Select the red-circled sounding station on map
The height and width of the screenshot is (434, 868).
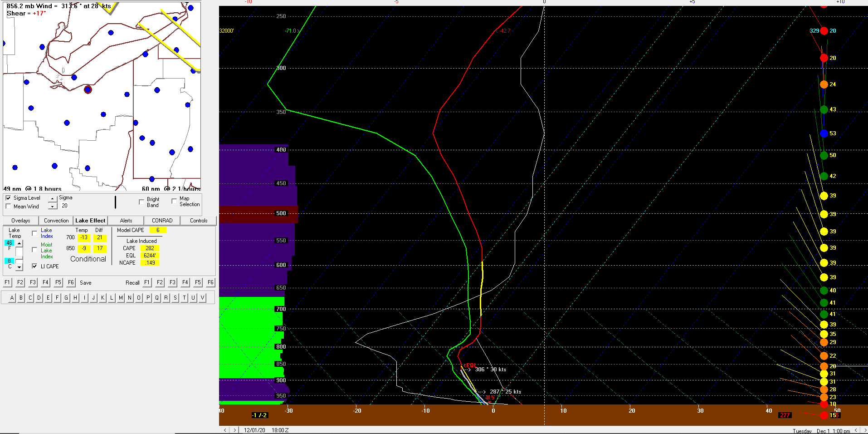(x=88, y=90)
